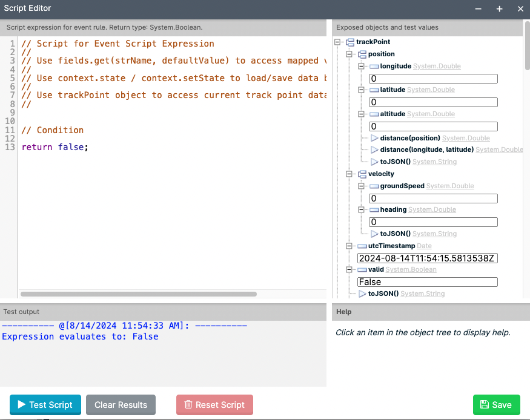Save the script with Save button
Screen dimensions: 530x420
496,404
